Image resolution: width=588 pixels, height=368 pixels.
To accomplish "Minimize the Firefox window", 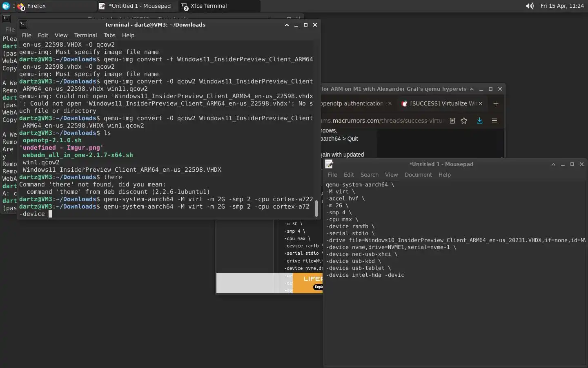I will [x=481, y=89].
